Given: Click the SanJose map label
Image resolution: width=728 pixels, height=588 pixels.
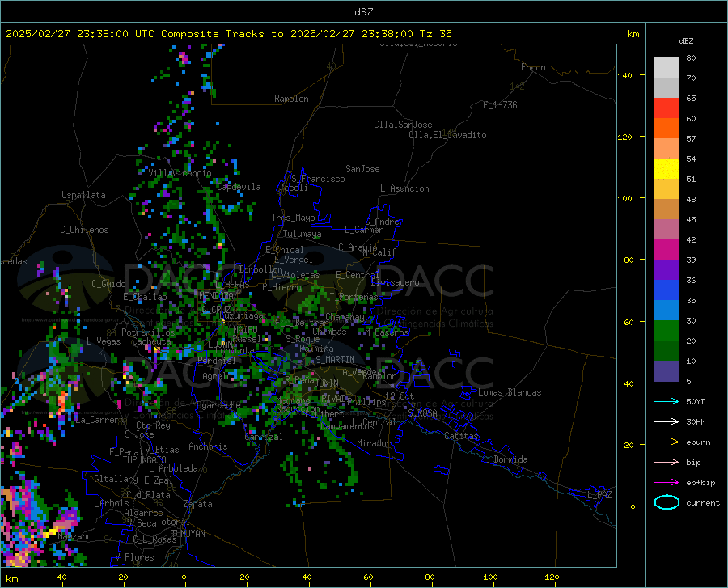Looking at the screenshot, I should coord(362,169).
